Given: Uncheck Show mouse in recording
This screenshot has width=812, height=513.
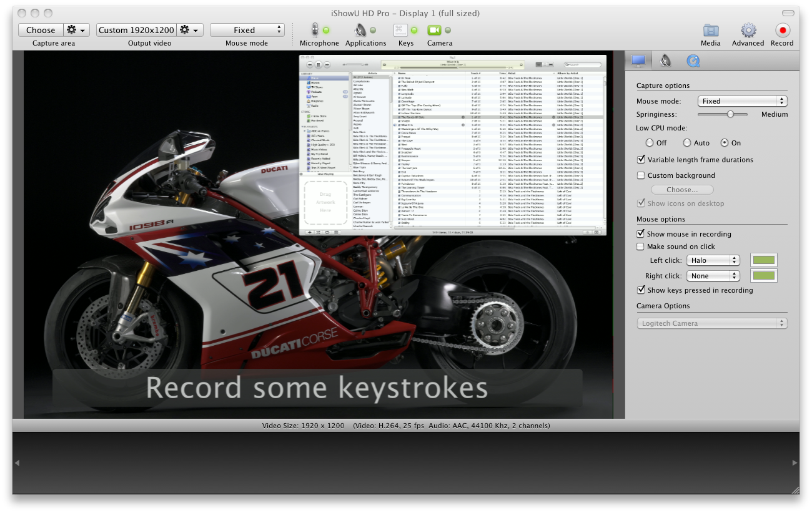Looking at the screenshot, I should point(641,234).
